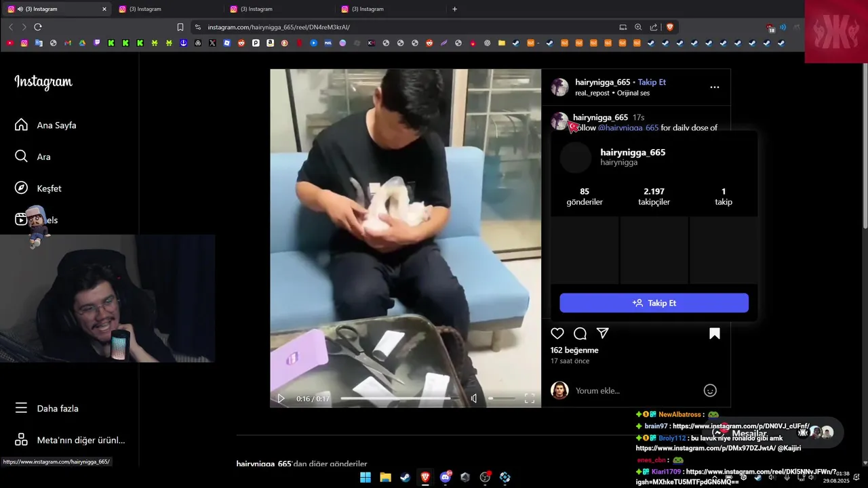Viewport: 868px width, 488px height.
Task: Click 2.197 takipçiler count in hover card
Action: pos(654,197)
